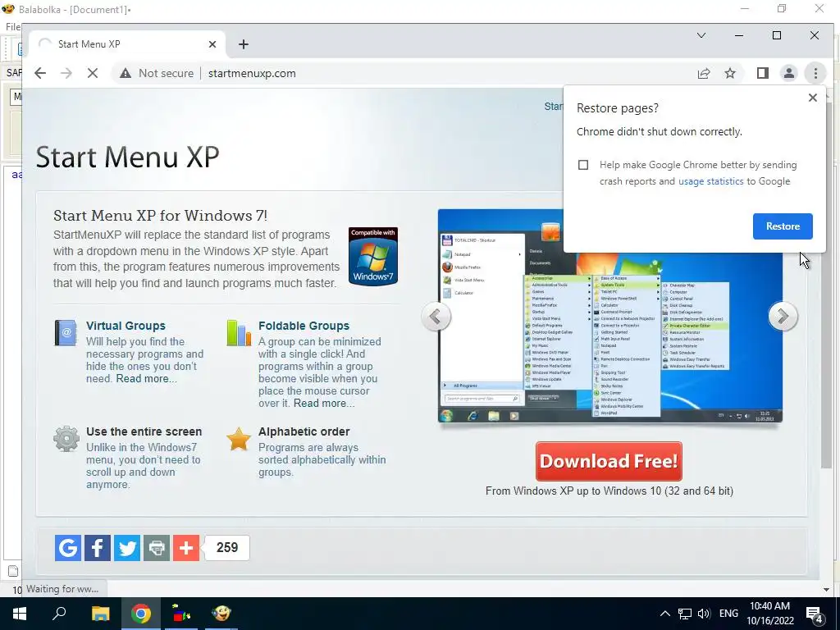Screen dimensions: 840x630
Task: Bookmark this tab with star icon
Action: click(x=730, y=73)
